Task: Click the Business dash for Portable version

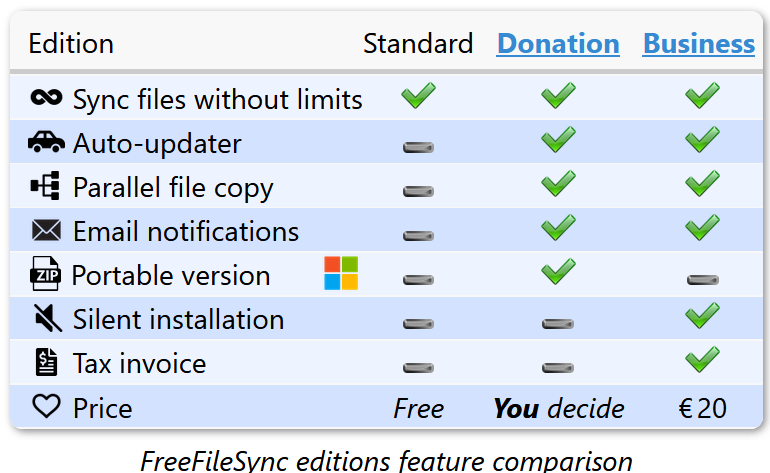Action: (702, 279)
